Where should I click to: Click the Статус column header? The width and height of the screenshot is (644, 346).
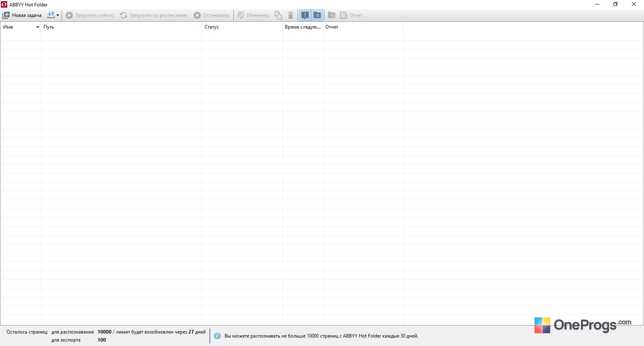pos(242,27)
